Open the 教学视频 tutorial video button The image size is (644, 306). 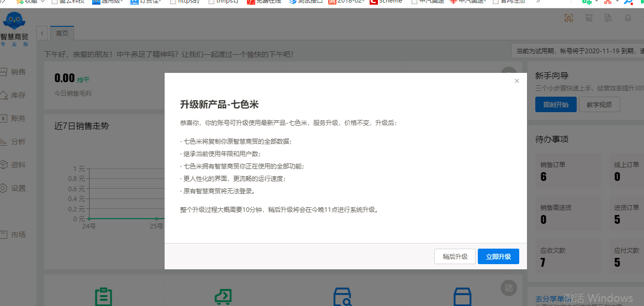coord(599,104)
